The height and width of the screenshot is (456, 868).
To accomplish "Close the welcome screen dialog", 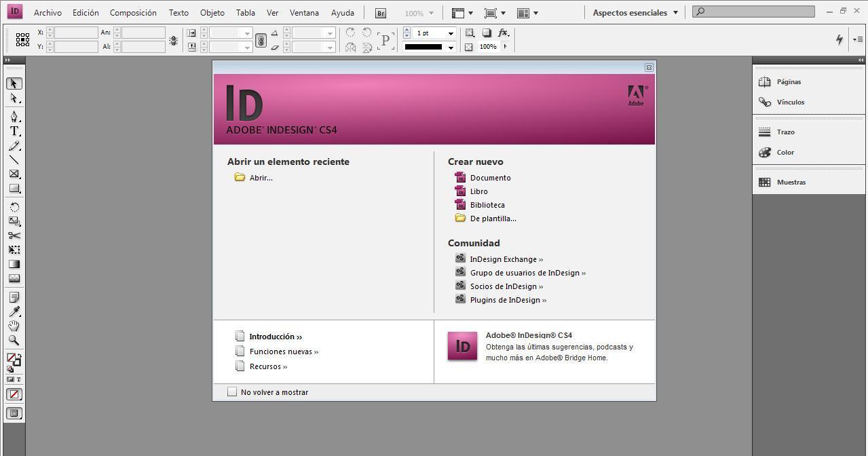I will (649, 67).
